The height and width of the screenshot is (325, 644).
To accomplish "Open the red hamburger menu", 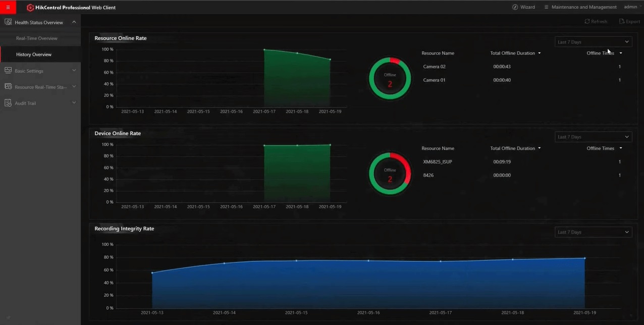I will click(x=8, y=7).
